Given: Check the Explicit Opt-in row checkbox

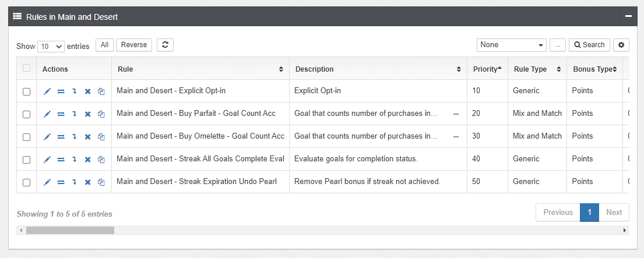Looking at the screenshot, I should [x=26, y=91].
